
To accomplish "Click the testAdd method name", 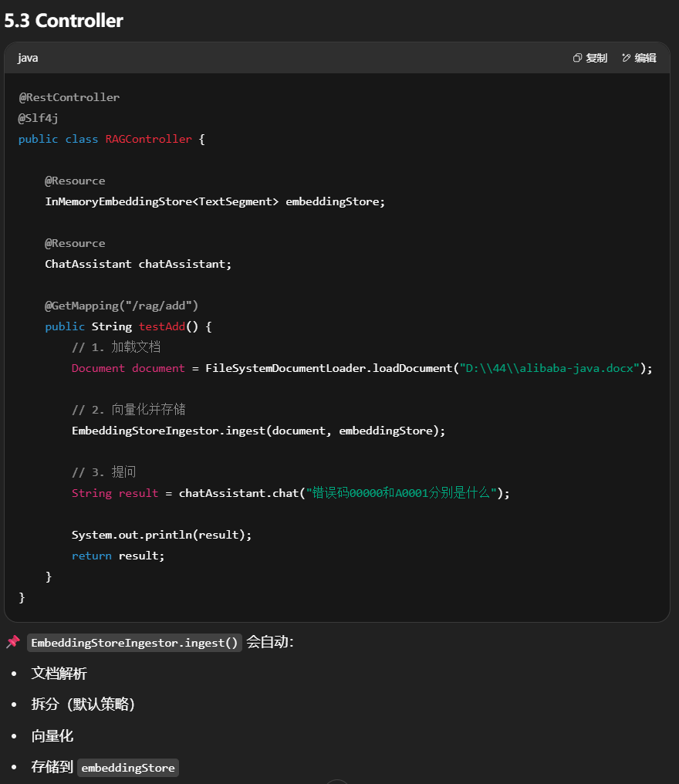I will (162, 326).
